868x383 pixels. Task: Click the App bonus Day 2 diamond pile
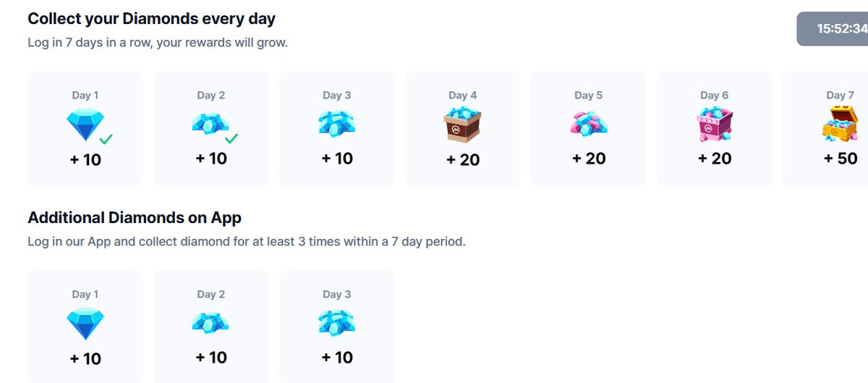point(210,323)
